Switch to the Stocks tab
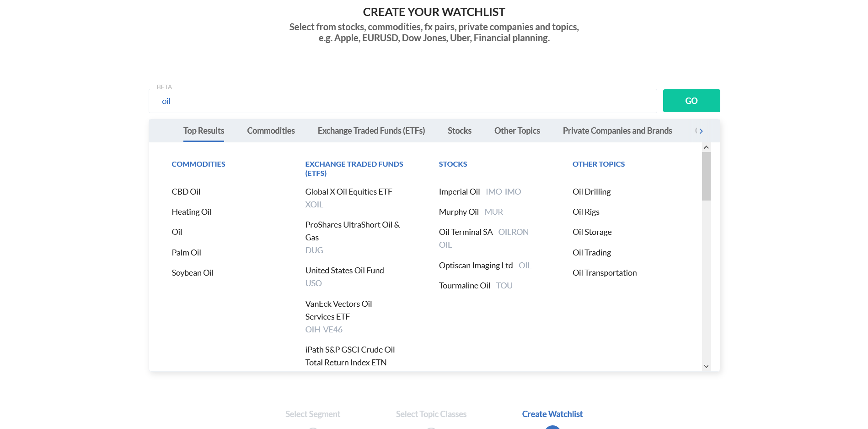 tap(459, 131)
